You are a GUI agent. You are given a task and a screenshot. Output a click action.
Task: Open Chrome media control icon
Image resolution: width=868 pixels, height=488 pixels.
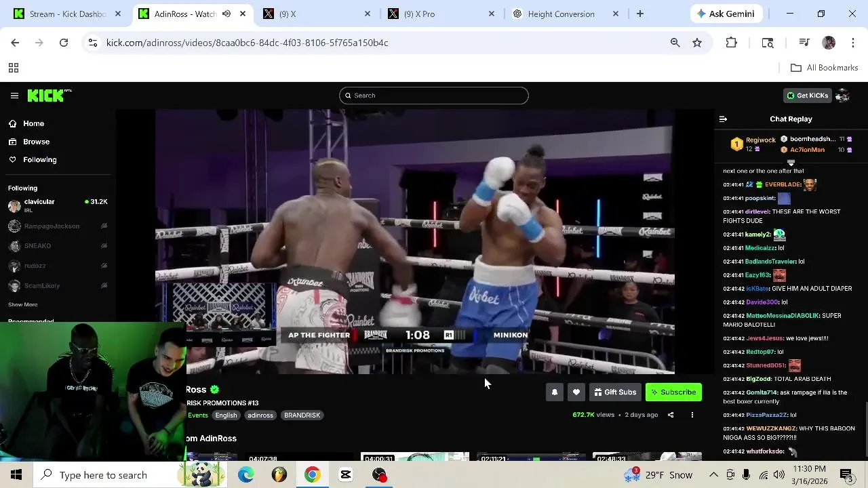tap(804, 43)
